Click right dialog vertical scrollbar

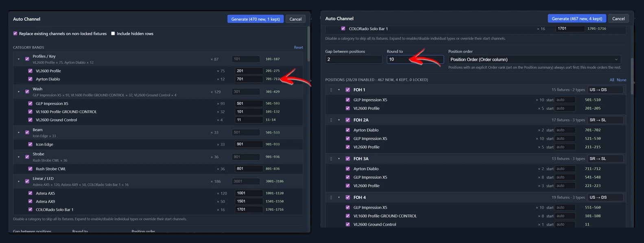coord(632,76)
